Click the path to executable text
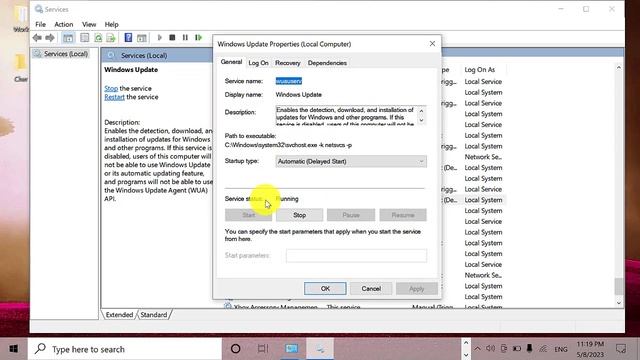640x360 pixels. pos(288,145)
